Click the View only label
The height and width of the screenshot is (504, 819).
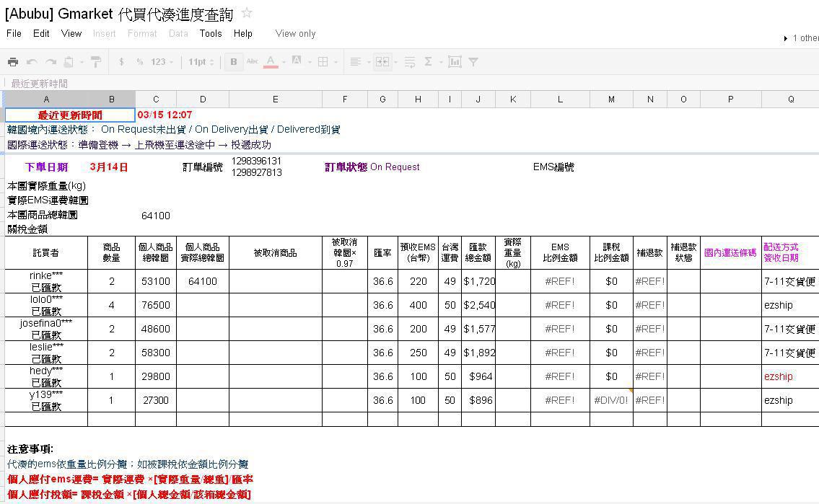296,33
